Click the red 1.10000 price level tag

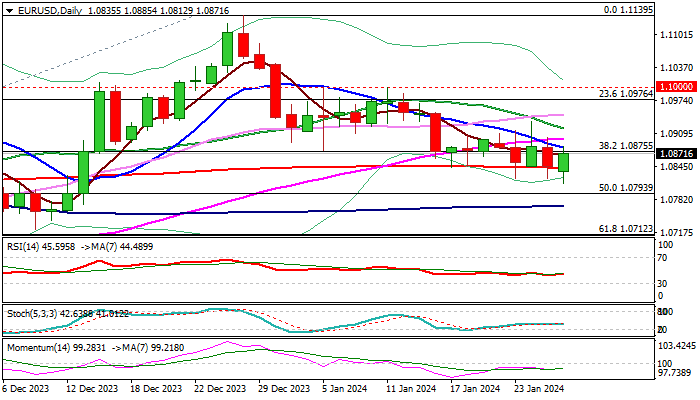coord(679,88)
